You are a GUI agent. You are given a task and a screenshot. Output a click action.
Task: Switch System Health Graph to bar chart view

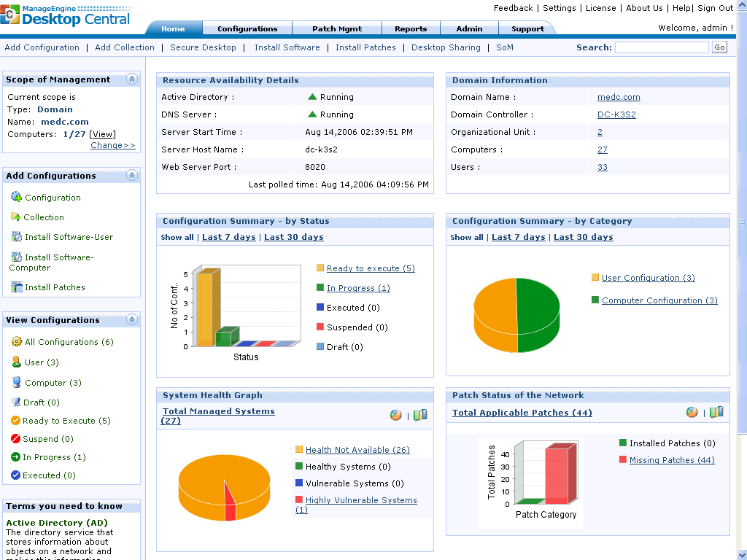pyautogui.click(x=420, y=414)
